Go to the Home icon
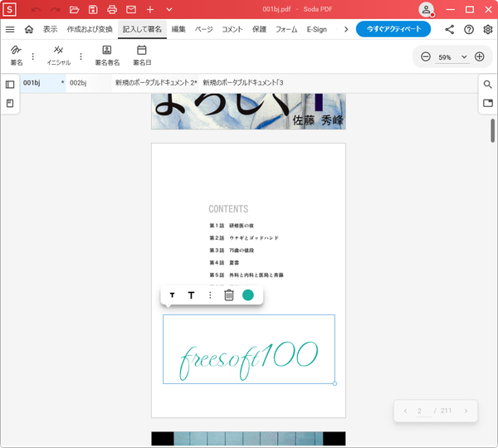 point(29,30)
